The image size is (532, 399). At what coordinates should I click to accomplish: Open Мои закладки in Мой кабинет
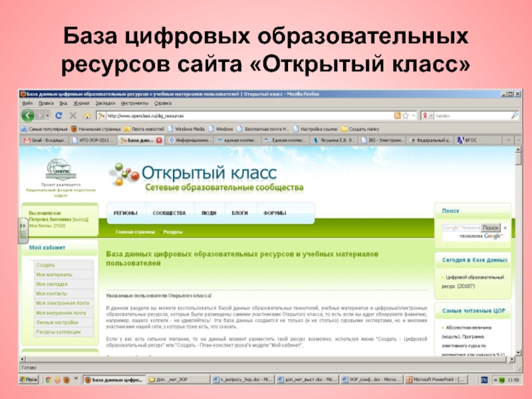[52, 284]
